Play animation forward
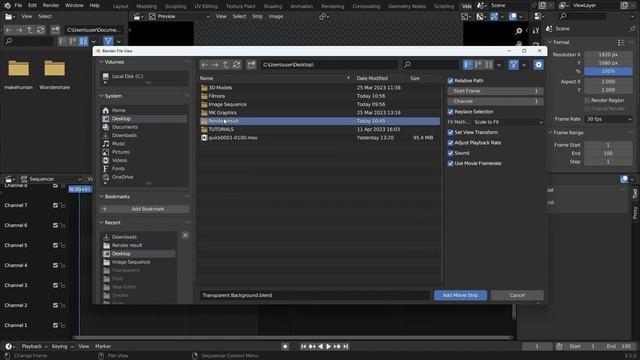 (329, 347)
